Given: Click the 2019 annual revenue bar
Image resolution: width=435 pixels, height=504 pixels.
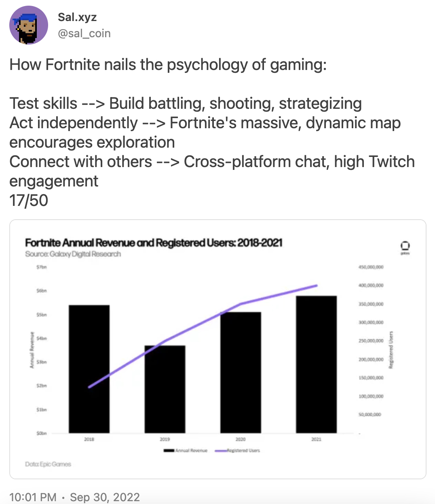Looking at the screenshot, I should [x=165, y=389].
